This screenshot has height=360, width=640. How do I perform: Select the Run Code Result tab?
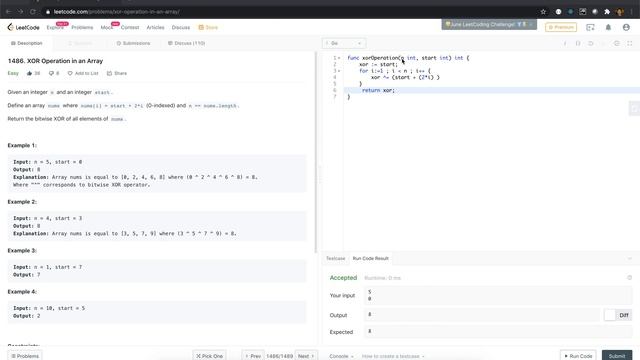(371, 258)
